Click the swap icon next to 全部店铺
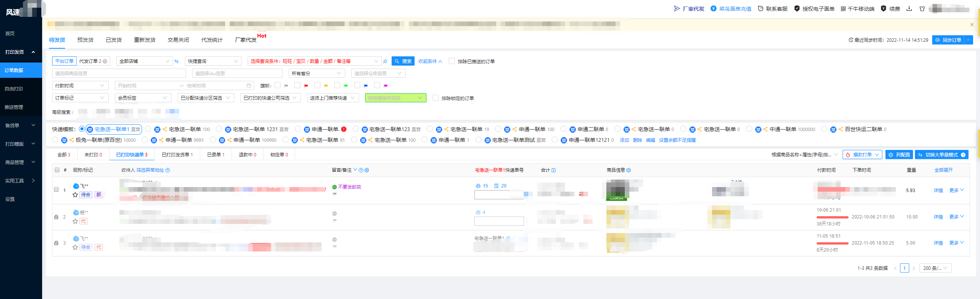The height and width of the screenshot is (299, 980). point(176,61)
